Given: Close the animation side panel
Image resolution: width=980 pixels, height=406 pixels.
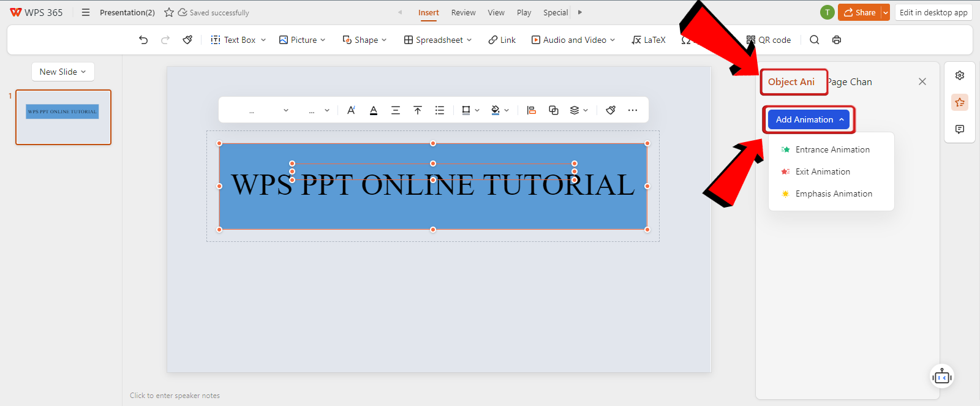Looking at the screenshot, I should point(922,81).
